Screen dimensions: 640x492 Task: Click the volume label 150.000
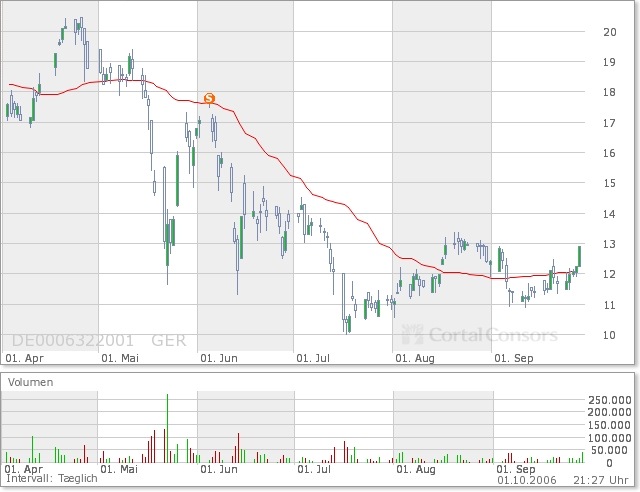(x=610, y=425)
